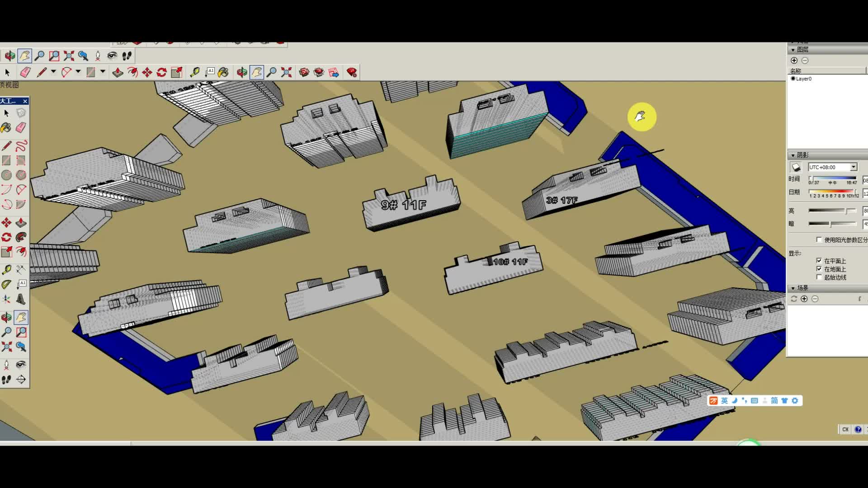Viewport: 868px width, 488px height.
Task: Collapse the 场景 panel
Action: point(793,288)
